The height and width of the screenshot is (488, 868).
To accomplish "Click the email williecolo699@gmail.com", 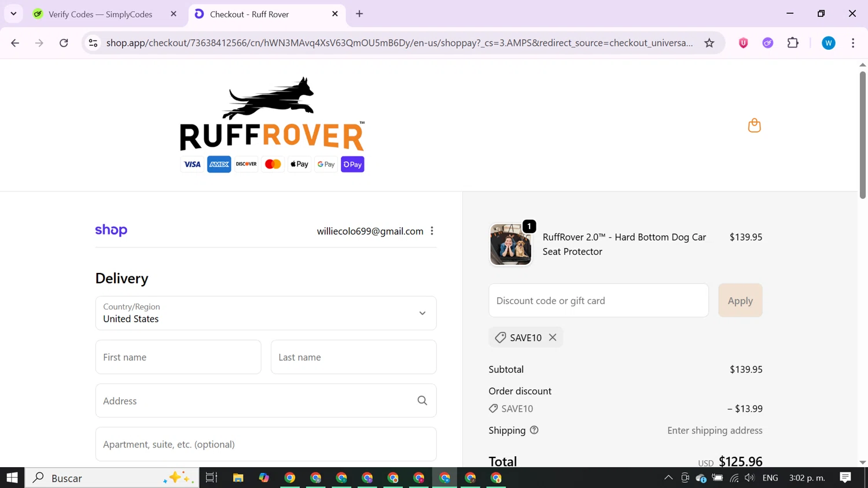I will point(370,231).
